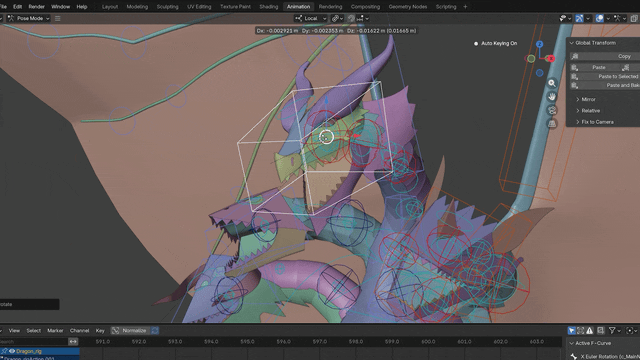Toggle Dragon_rig channel visibility eye

coord(12,351)
